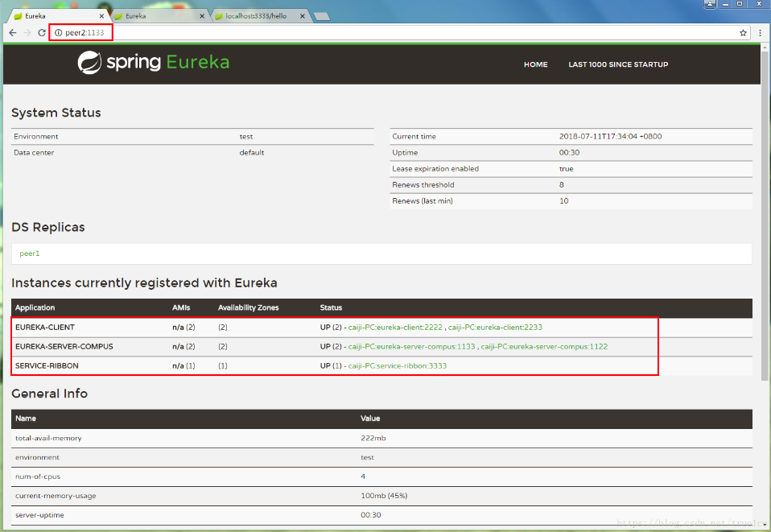Select SERVICE-RIBBON application name
The width and height of the screenshot is (771, 532).
tap(47, 366)
